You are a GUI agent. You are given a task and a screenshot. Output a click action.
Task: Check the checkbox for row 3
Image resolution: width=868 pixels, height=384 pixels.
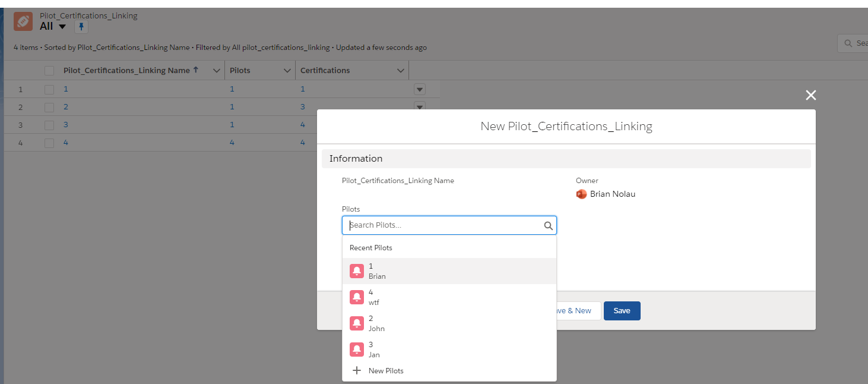coord(49,125)
